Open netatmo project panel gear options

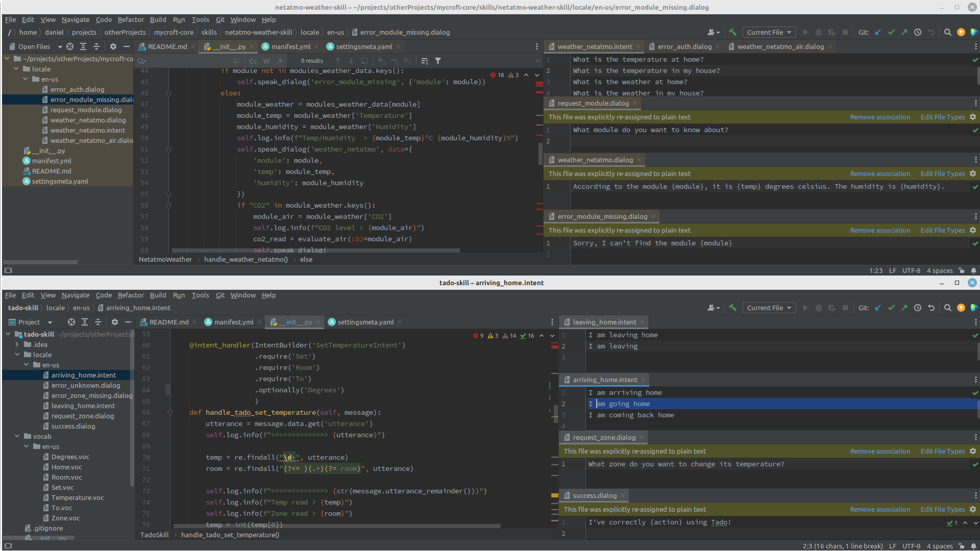pos(113,46)
